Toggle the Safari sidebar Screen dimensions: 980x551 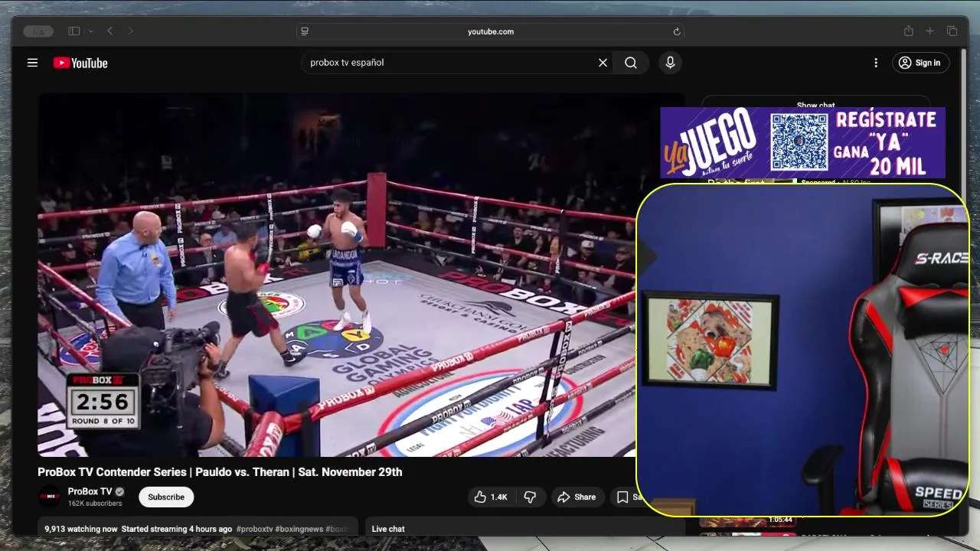click(x=74, y=31)
